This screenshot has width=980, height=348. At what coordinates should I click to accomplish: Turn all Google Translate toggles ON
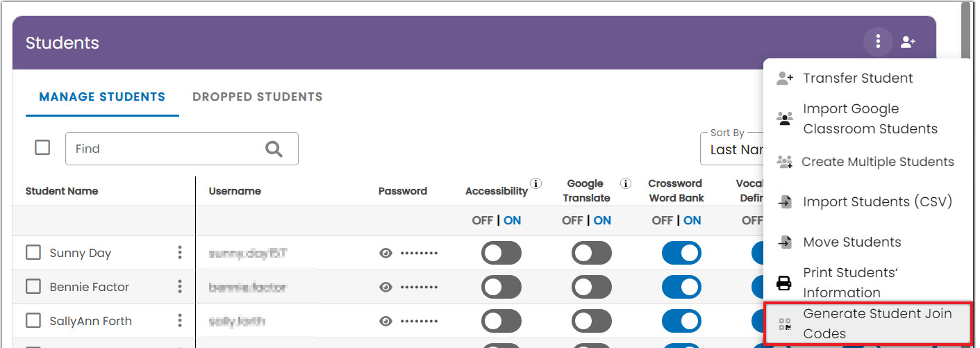[x=602, y=221]
